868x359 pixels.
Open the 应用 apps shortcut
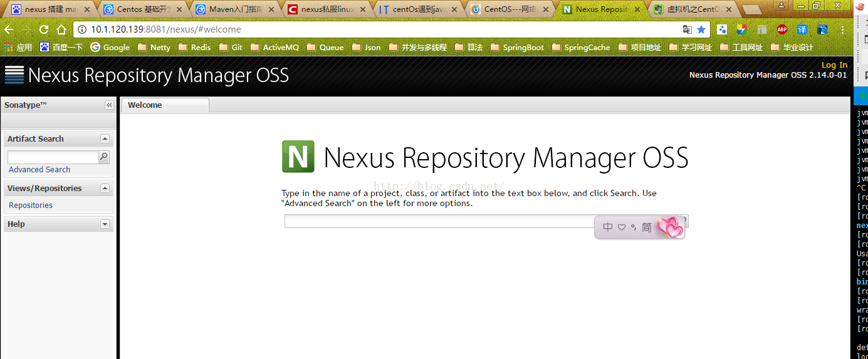tap(18, 47)
